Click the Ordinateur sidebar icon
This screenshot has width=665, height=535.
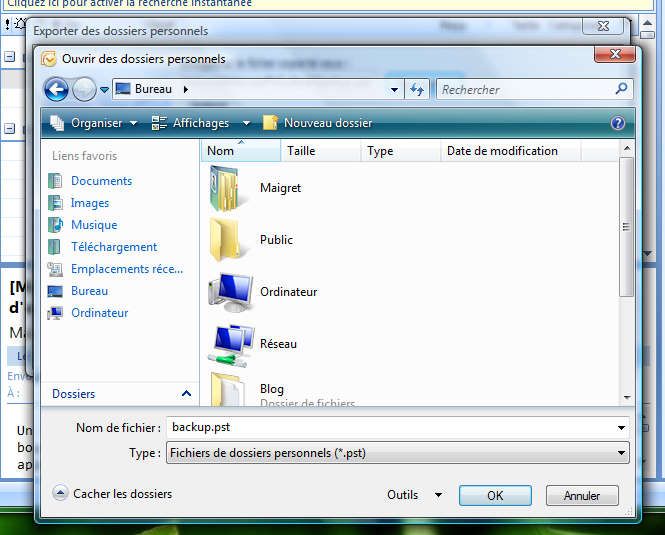[55, 314]
